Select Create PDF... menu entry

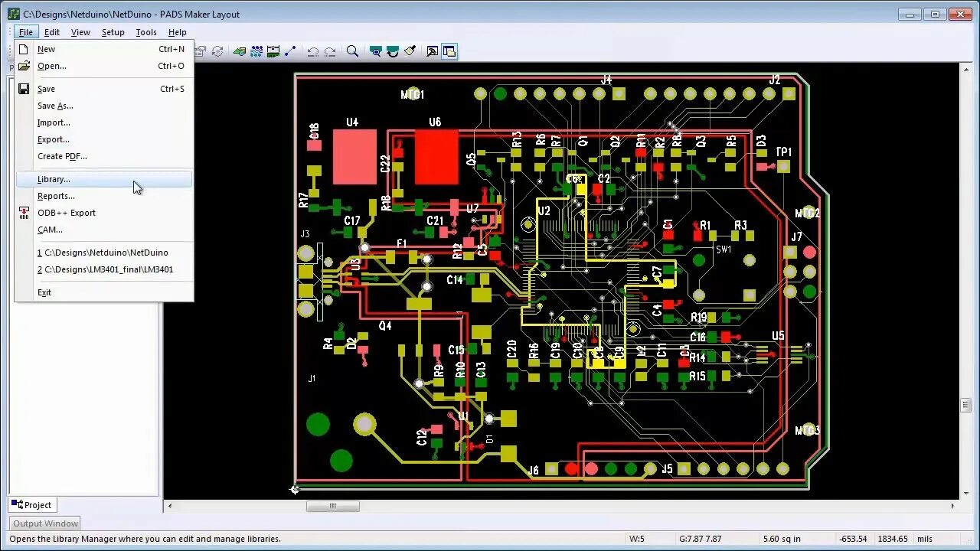(103, 156)
